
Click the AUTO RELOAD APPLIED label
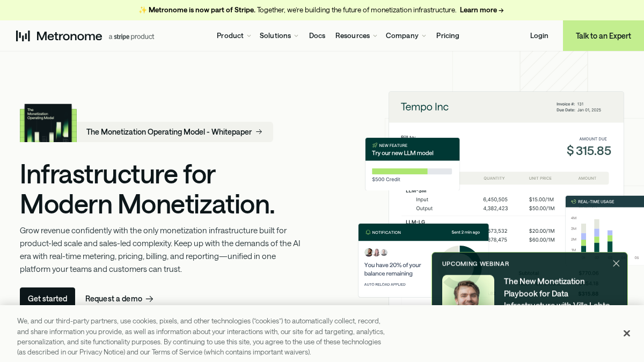click(x=385, y=284)
